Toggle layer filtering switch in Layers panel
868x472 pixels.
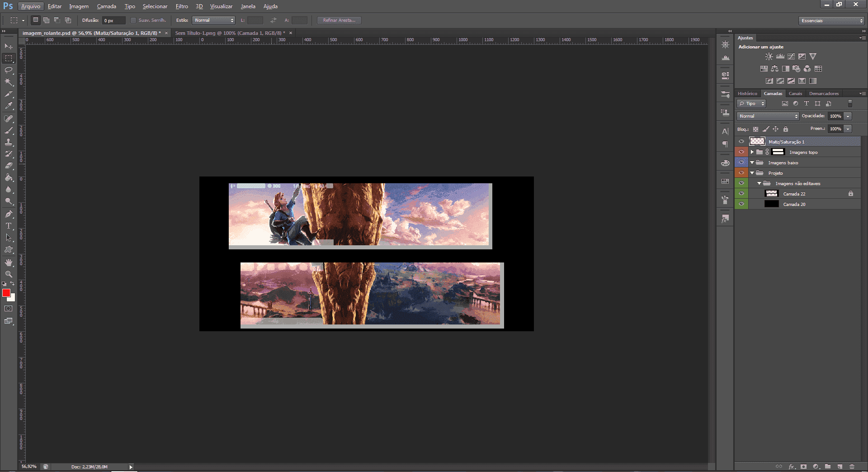coord(850,104)
